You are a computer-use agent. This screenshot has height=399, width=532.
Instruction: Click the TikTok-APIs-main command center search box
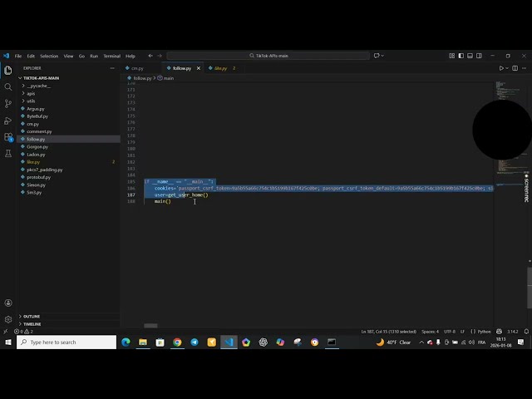268,56
